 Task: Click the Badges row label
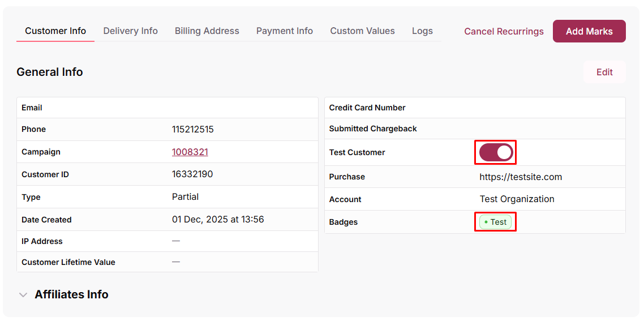[344, 222]
